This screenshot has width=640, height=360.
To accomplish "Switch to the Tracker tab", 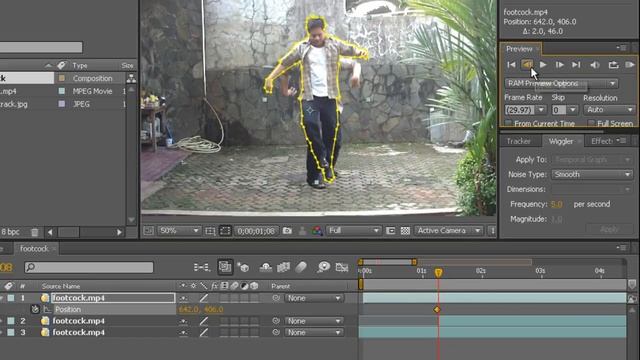I will [518, 141].
